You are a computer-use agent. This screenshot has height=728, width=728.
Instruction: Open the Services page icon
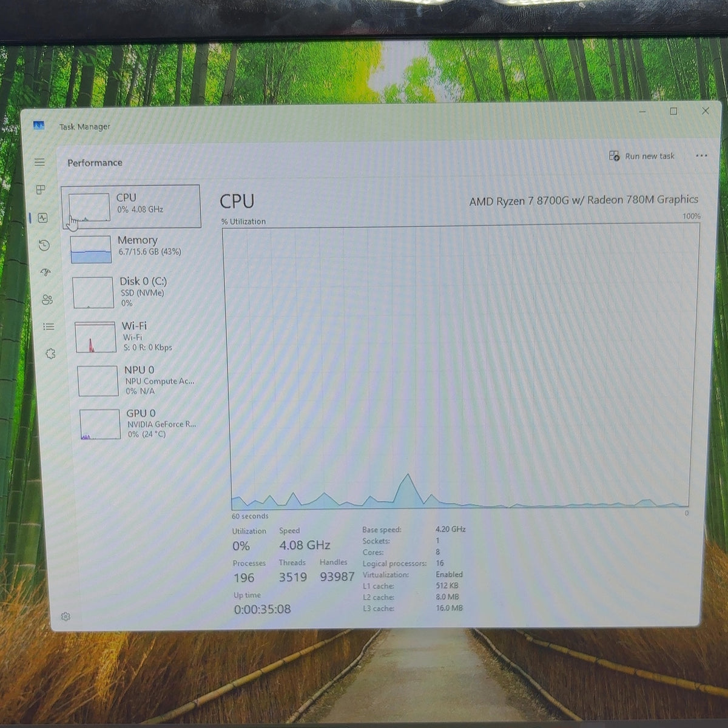50,354
